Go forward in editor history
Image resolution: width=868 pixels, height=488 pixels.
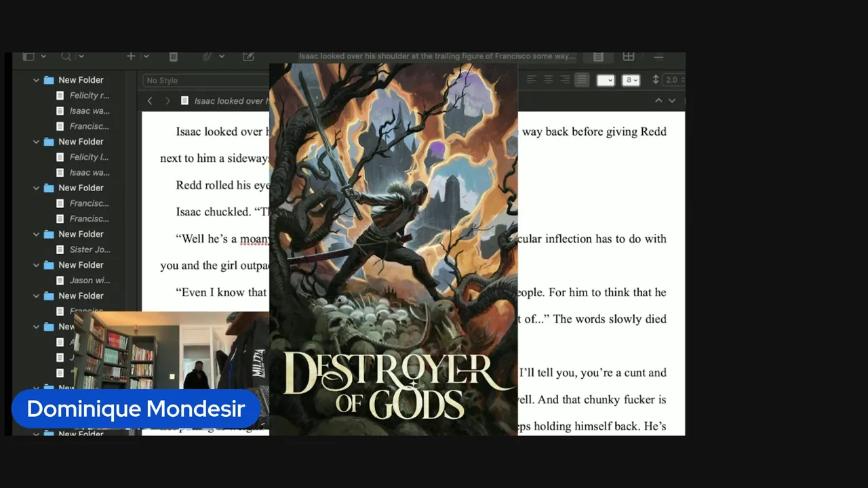click(167, 100)
